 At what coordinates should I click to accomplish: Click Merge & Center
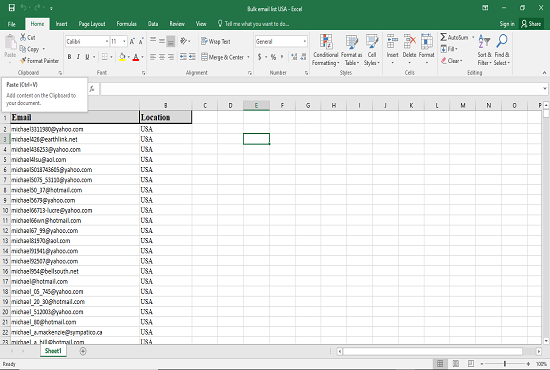point(222,57)
